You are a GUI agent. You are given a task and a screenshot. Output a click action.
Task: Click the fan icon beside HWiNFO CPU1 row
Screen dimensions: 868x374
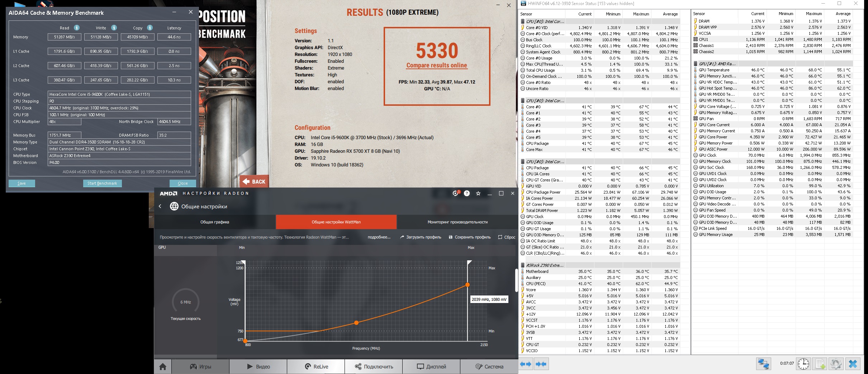696,39
